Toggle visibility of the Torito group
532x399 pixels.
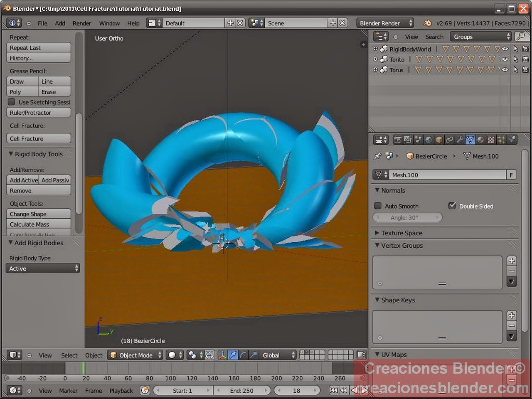pyautogui.click(x=505, y=59)
